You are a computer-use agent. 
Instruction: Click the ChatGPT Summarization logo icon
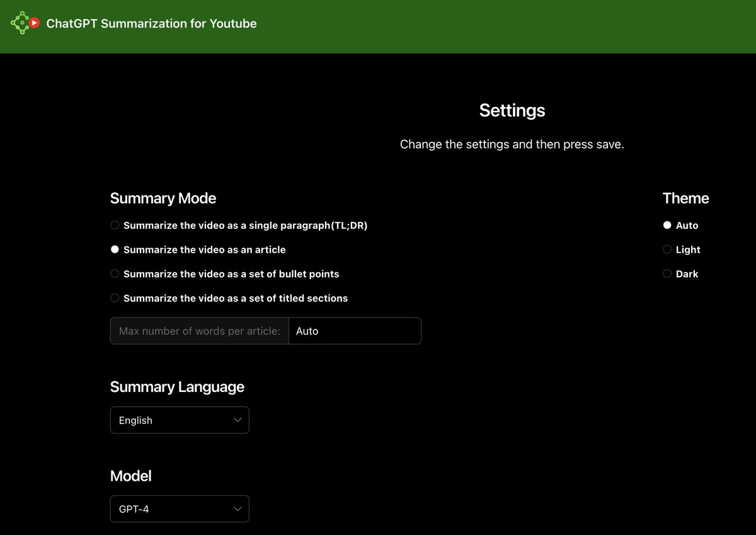click(26, 23)
